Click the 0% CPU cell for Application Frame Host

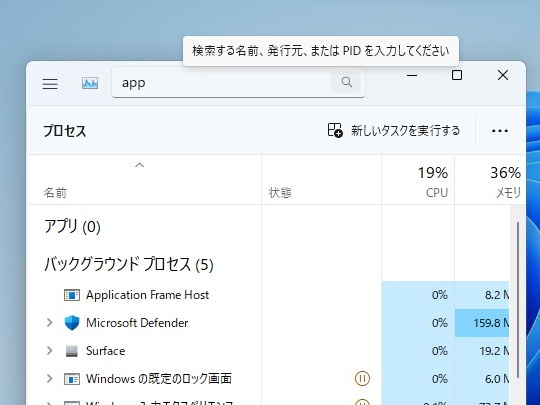(418, 295)
